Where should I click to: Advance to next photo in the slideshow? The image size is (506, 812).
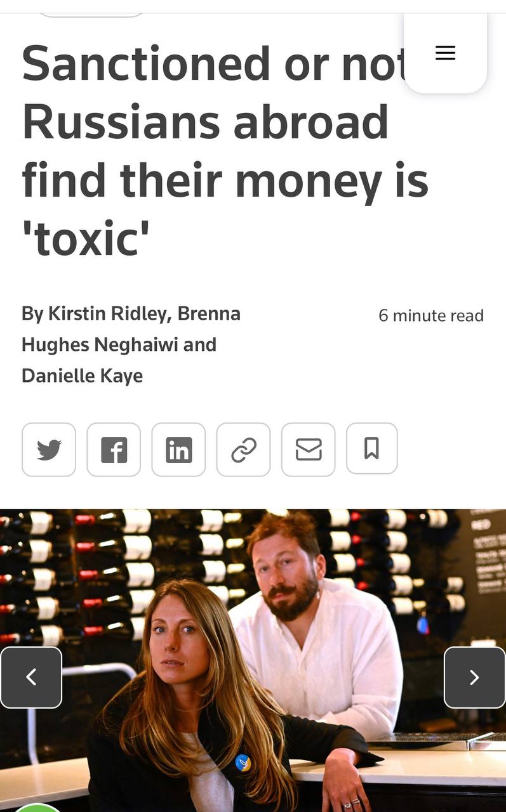coord(474,678)
